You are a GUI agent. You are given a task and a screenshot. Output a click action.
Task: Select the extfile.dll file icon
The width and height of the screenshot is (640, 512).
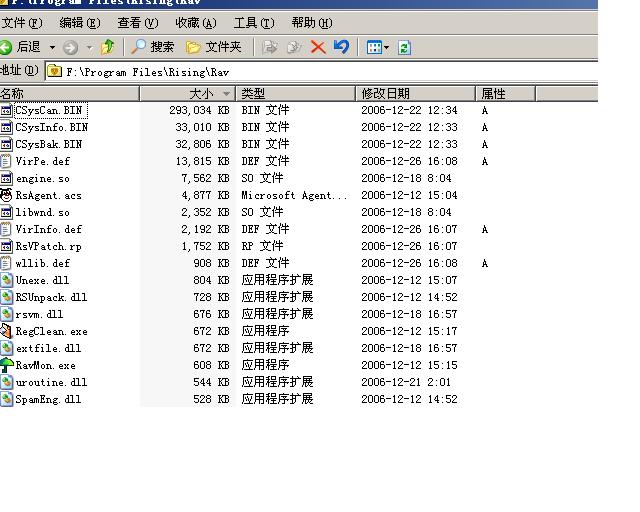tap(6, 348)
